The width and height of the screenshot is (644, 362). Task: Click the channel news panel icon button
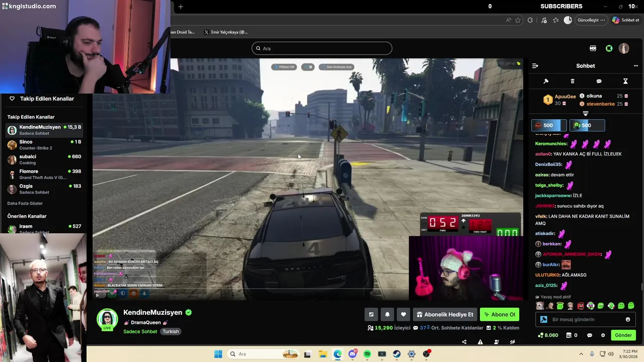(371, 314)
